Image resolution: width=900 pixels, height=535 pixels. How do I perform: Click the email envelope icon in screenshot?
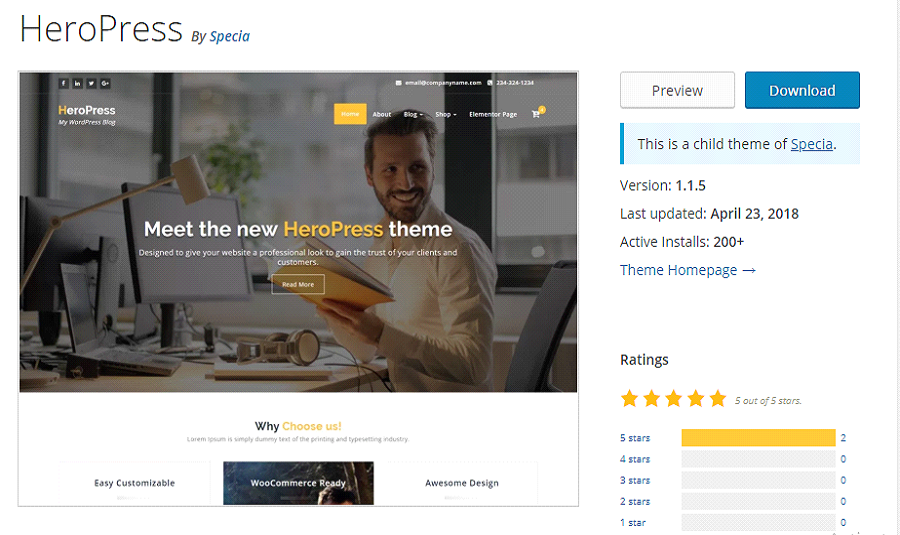click(x=398, y=83)
